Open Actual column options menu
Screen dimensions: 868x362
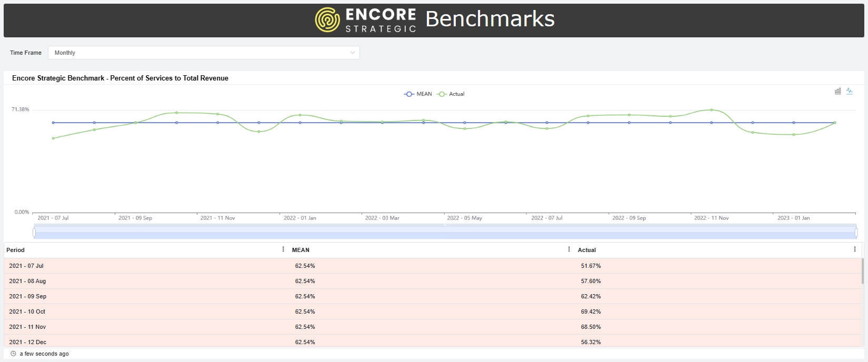[855, 249]
